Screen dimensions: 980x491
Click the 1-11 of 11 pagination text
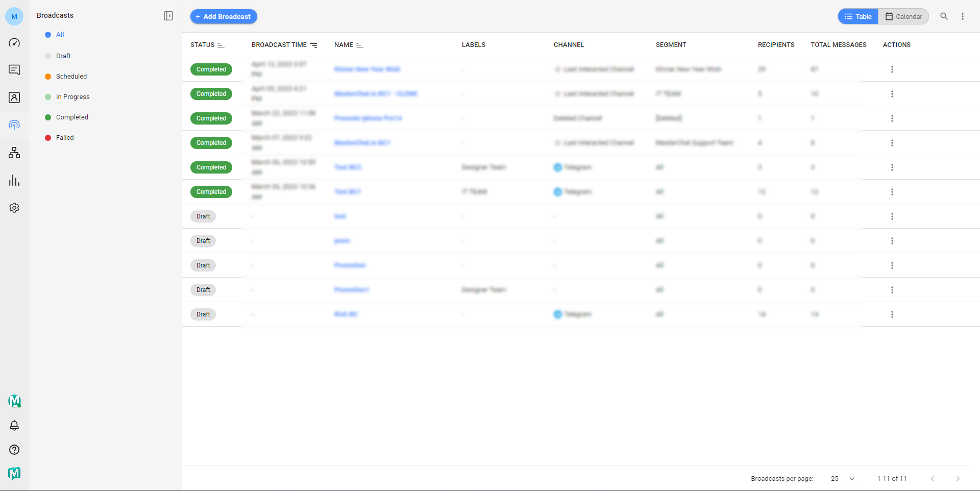(x=892, y=479)
